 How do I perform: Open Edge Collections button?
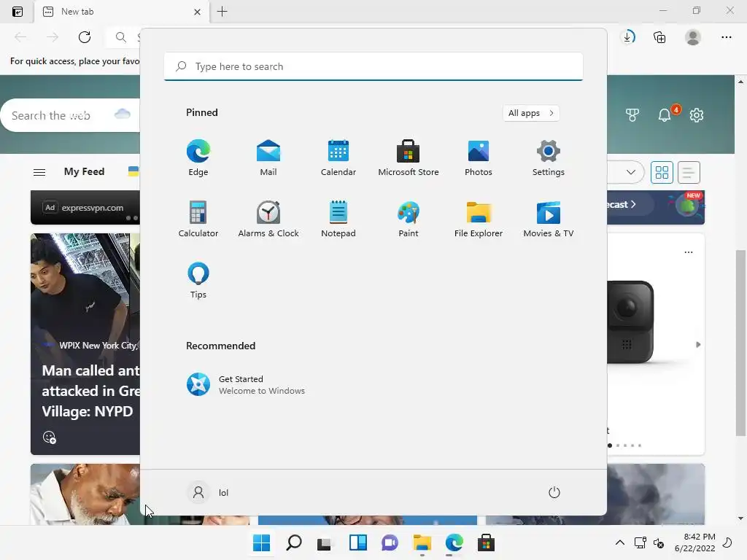659,37
